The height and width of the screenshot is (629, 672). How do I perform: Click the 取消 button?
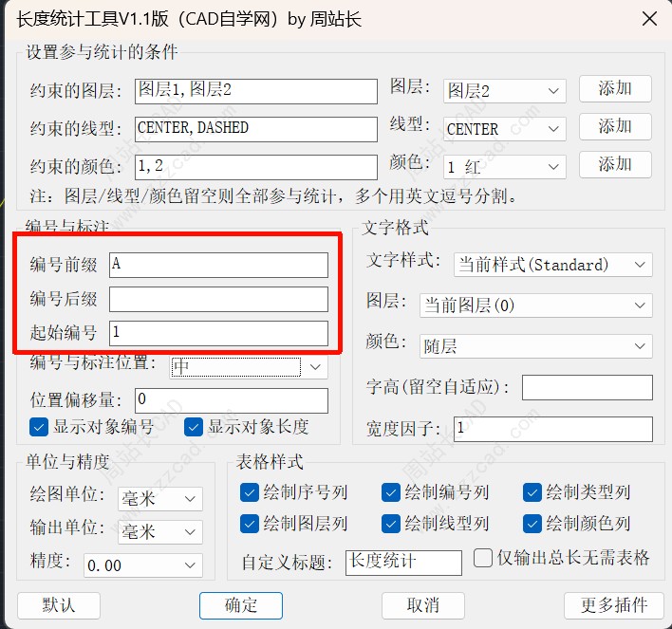(423, 605)
